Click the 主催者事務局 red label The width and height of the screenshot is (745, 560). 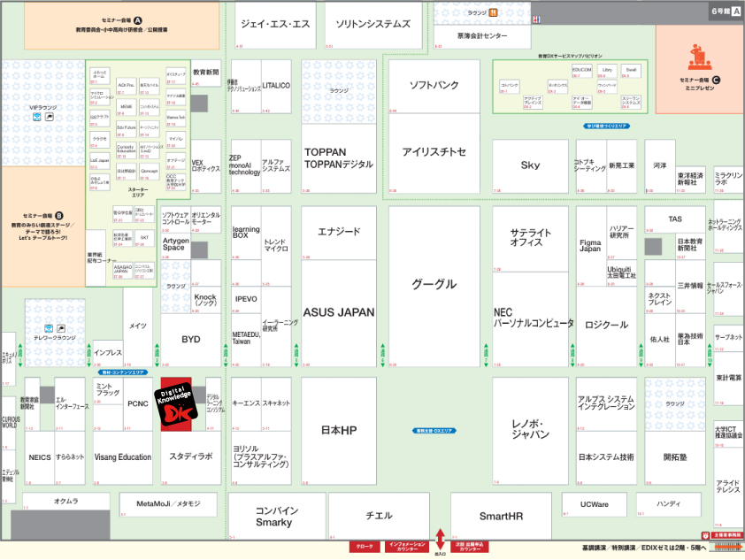[x=726, y=535]
